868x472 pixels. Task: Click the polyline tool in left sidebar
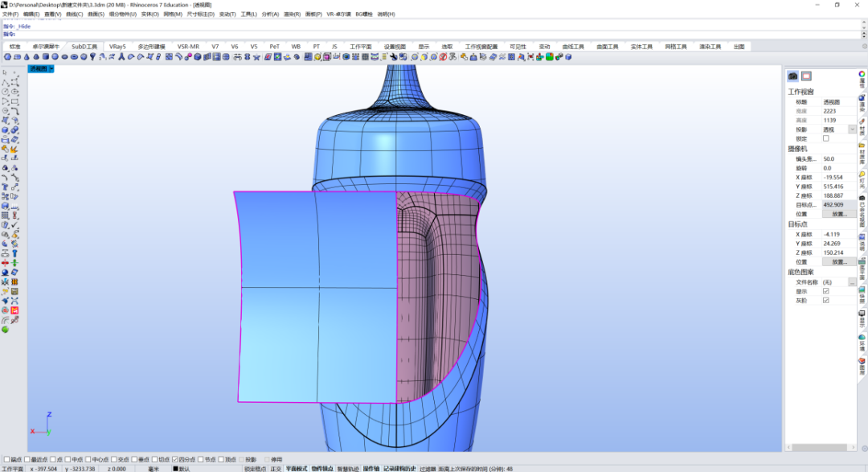click(5, 83)
